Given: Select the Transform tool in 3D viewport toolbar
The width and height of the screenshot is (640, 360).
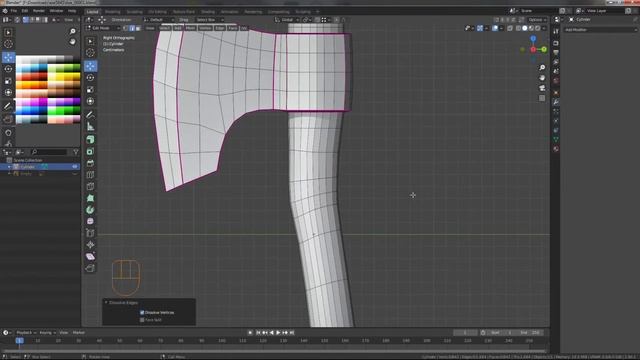Looking at the screenshot, I should pyautogui.click(x=90, y=101).
